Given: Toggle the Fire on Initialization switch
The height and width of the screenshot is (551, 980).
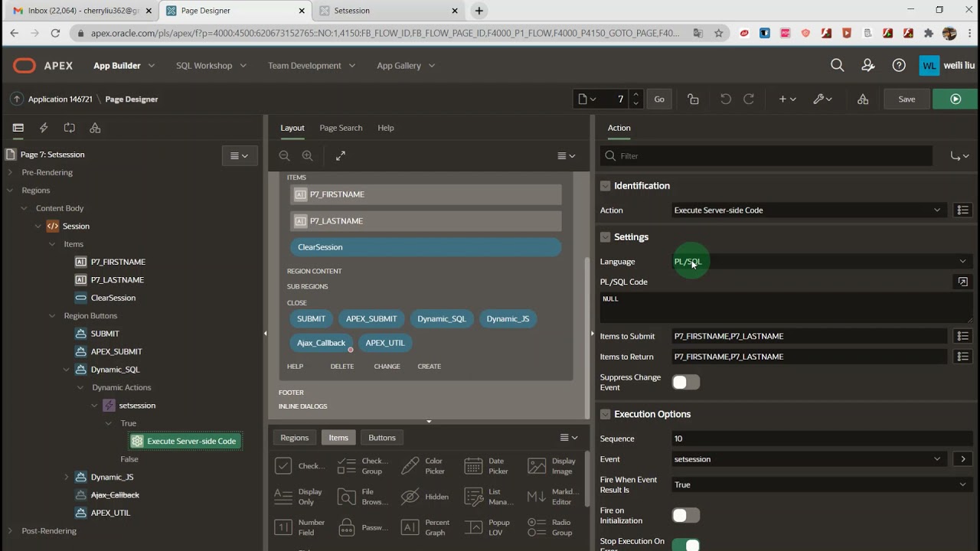Looking at the screenshot, I should point(685,515).
